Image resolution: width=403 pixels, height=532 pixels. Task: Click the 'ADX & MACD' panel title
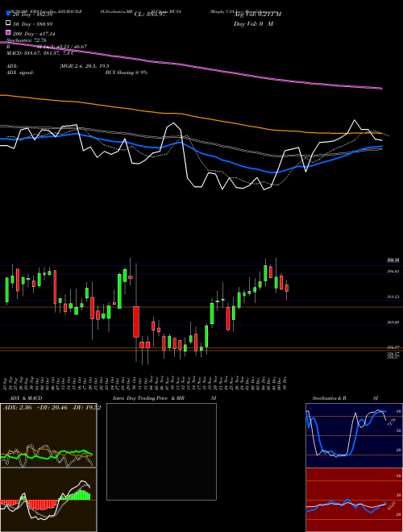pos(26,398)
